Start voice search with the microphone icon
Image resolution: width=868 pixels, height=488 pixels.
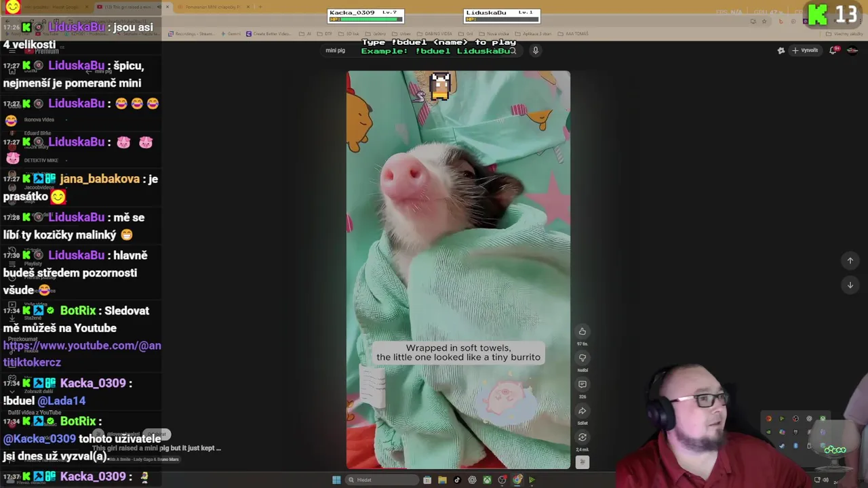pos(535,50)
